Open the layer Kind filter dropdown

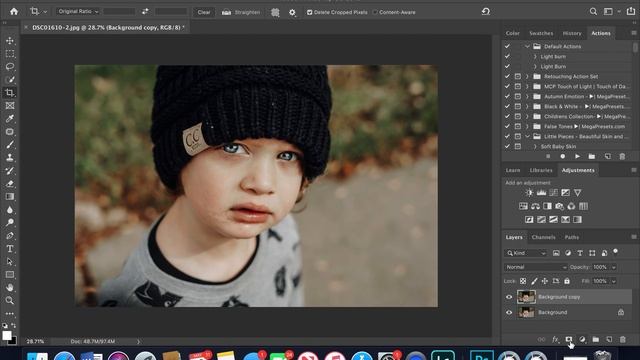[x=525, y=253]
